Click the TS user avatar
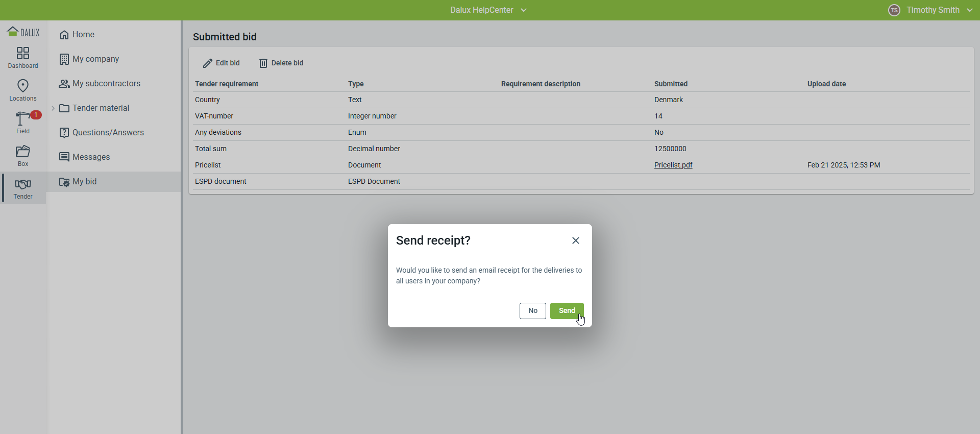980x434 pixels. (x=894, y=10)
